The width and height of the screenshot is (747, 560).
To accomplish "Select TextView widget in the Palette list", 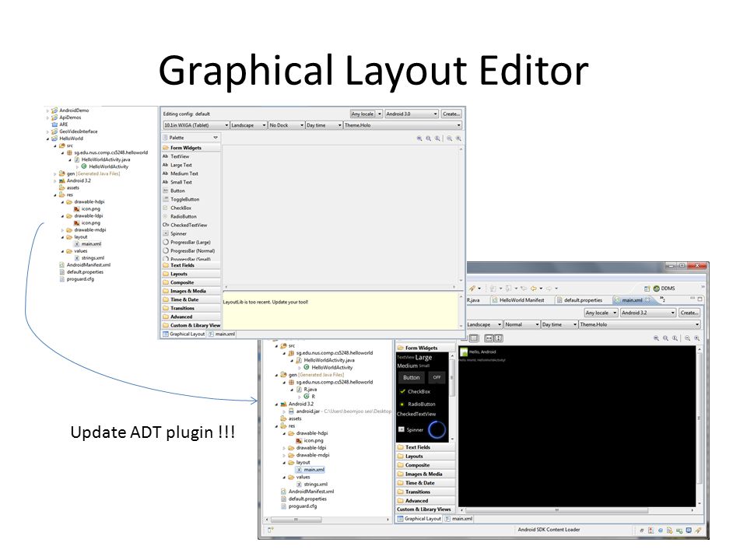I will click(177, 156).
